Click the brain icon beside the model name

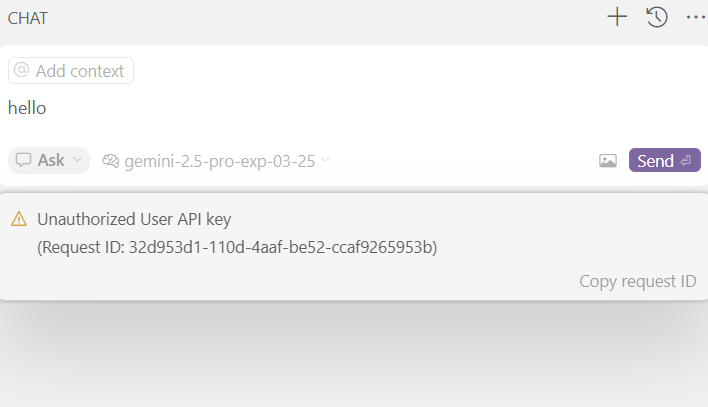point(111,161)
